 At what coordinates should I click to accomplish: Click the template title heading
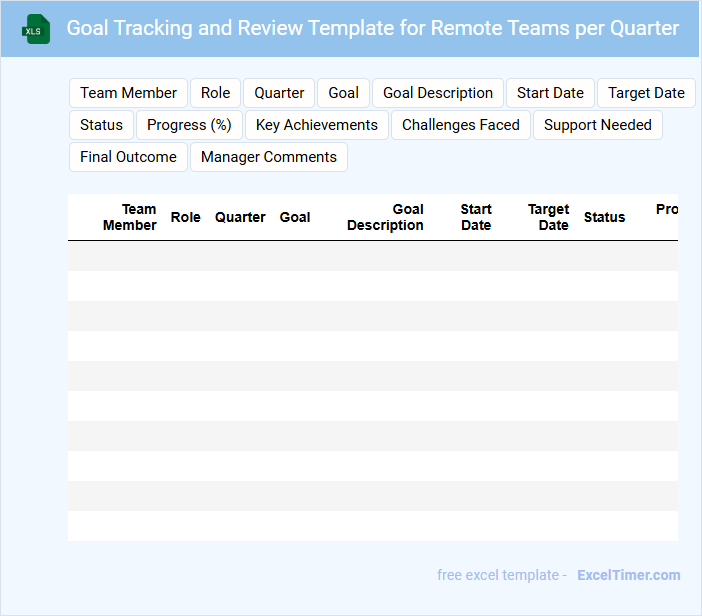(372, 28)
